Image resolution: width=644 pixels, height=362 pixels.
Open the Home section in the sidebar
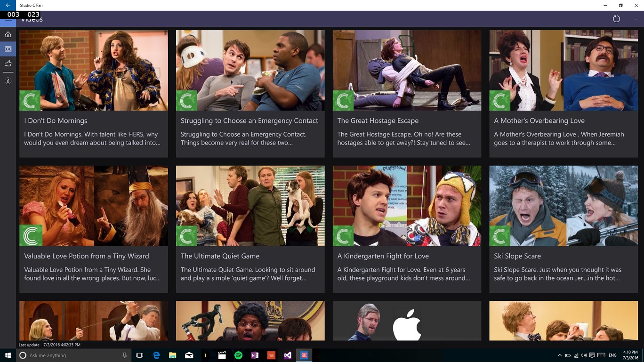click(x=8, y=34)
